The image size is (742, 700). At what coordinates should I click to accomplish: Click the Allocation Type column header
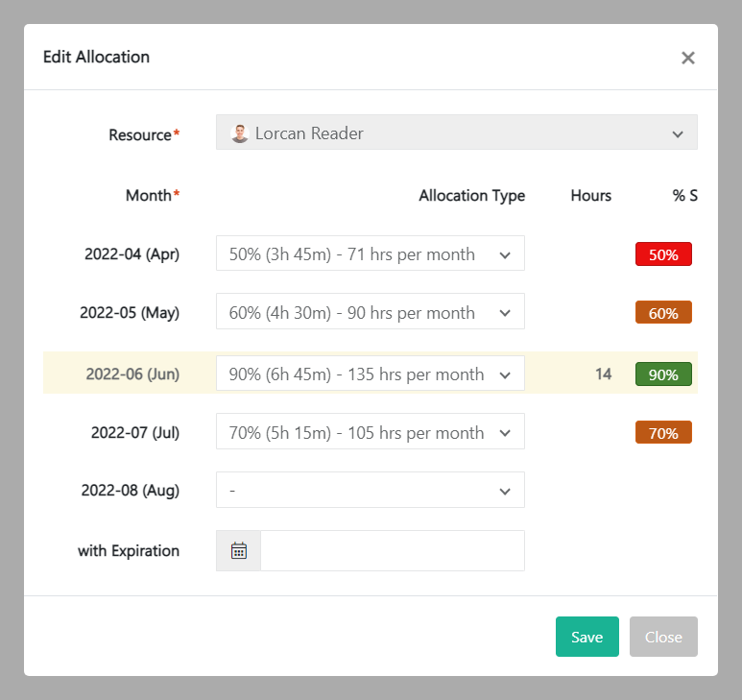(471, 196)
